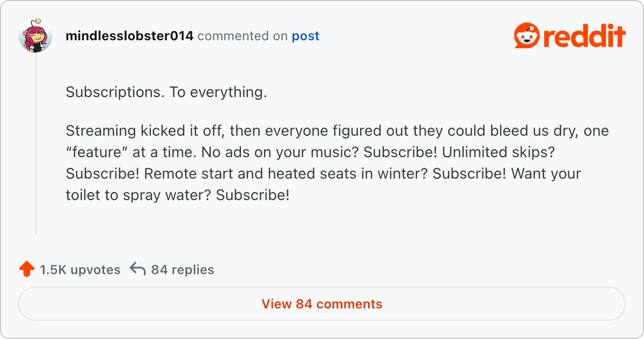Click the upvote arrow icon

coord(27,269)
